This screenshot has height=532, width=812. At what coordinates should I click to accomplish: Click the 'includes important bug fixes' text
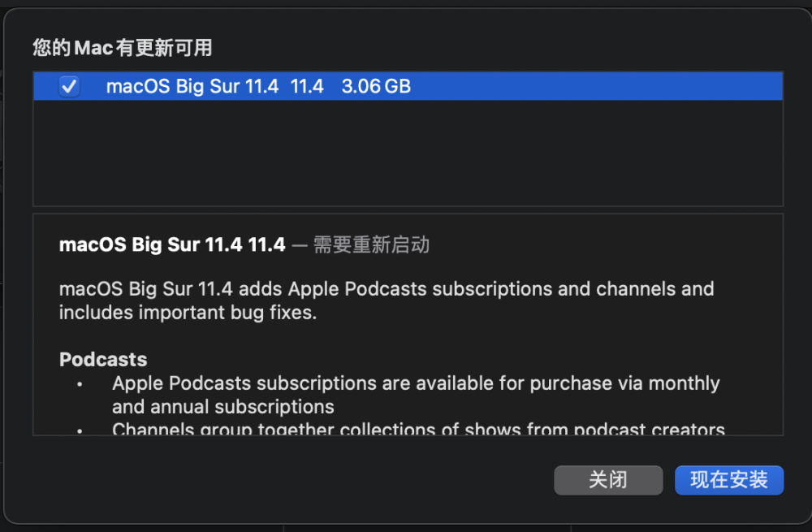(x=188, y=313)
